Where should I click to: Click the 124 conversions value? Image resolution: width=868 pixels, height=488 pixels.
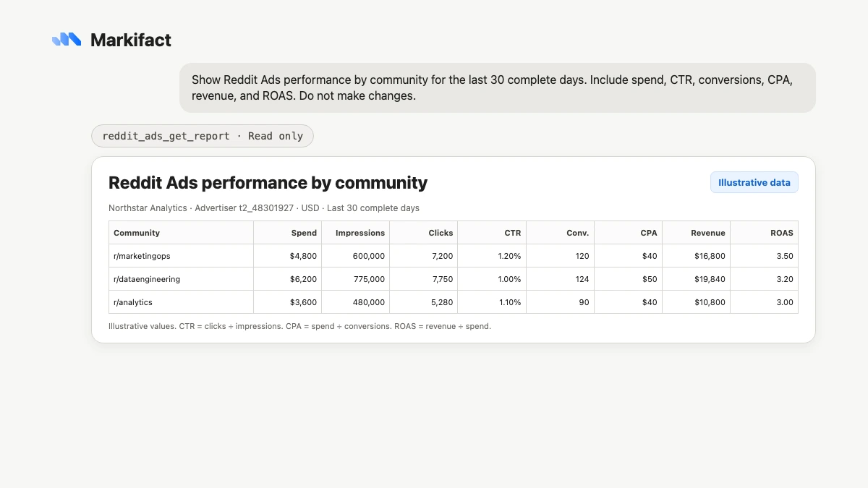click(582, 279)
